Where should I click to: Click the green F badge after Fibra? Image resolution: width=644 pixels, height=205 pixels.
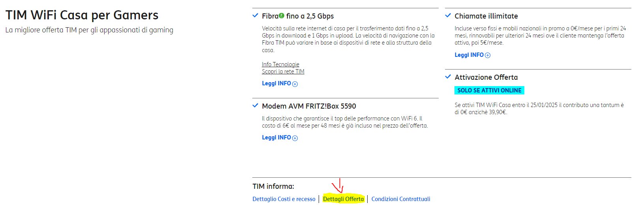pyautogui.click(x=282, y=16)
